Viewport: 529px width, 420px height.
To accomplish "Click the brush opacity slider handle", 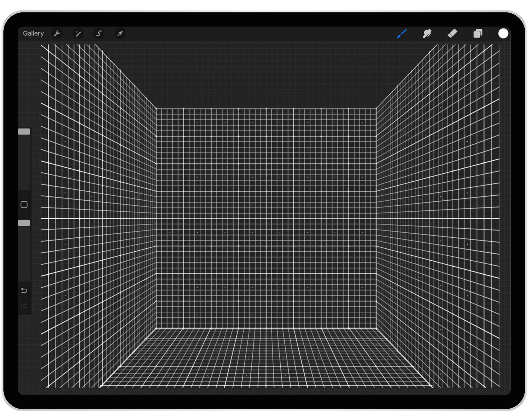I will point(24,223).
